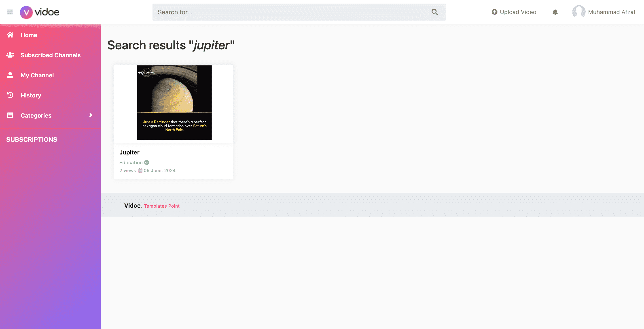644x329 pixels.
Task: Click the magnifier search icon
Action: coord(434,12)
